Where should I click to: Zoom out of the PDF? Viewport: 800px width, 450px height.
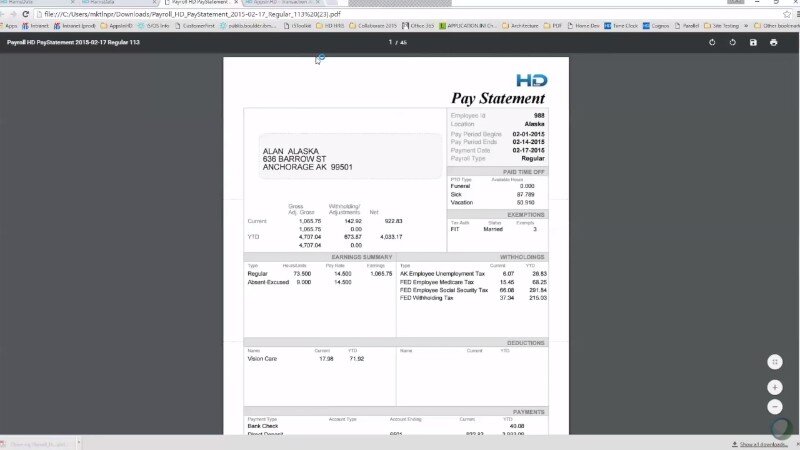[774, 407]
